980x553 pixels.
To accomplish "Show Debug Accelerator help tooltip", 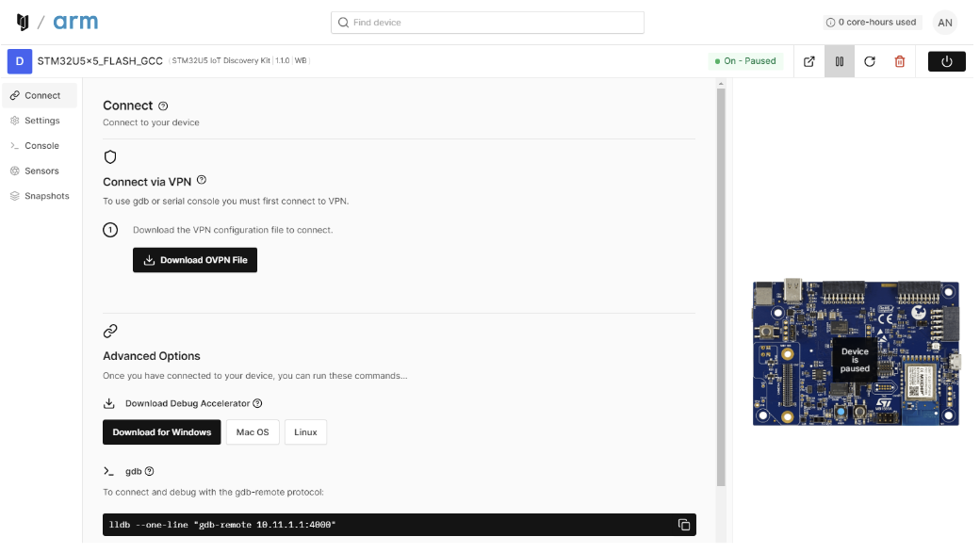I will 257,403.
